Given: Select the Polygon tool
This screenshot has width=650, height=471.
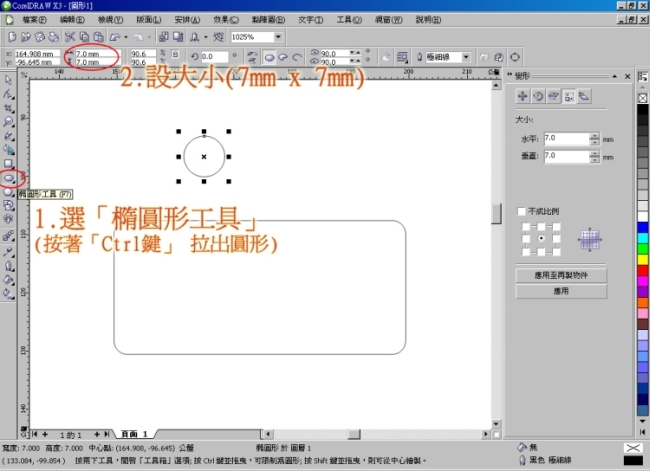Looking at the screenshot, I should [8, 192].
